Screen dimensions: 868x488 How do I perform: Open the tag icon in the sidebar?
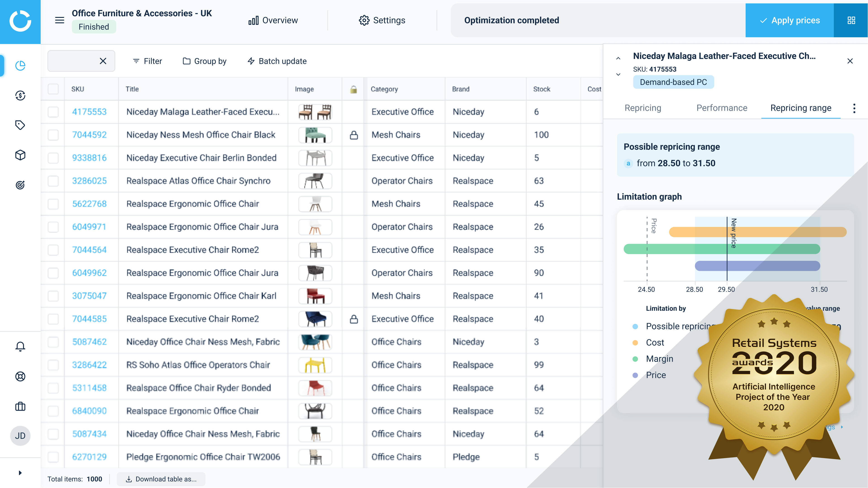(x=20, y=125)
